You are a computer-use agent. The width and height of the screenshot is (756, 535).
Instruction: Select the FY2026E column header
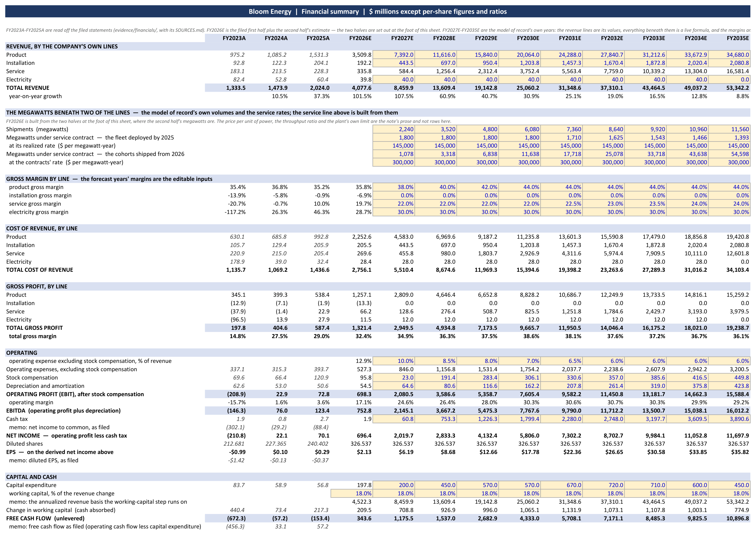click(x=360, y=38)
